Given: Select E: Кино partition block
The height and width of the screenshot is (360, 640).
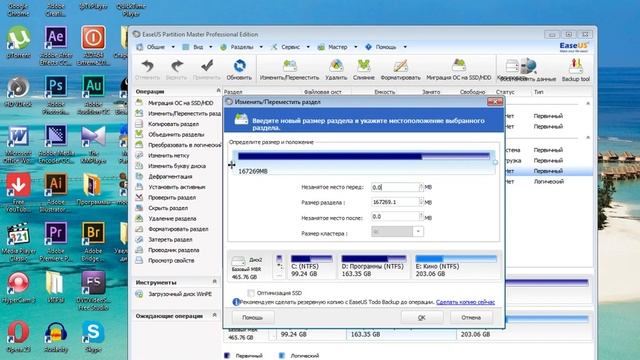Looking at the screenshot, I should (x=456, y=266).
